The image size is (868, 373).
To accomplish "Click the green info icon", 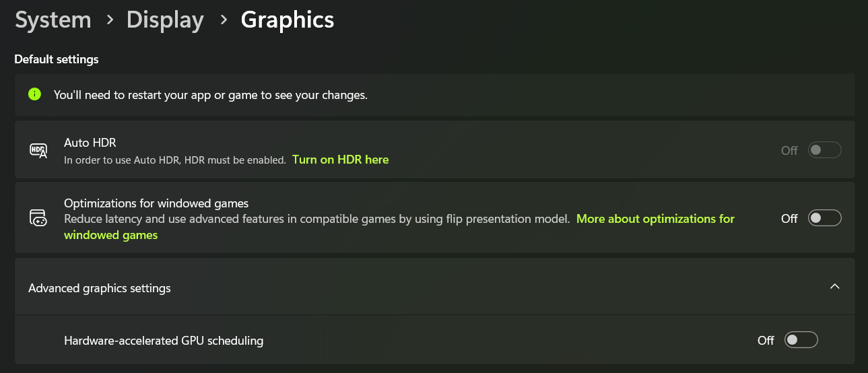I will pos(35,94).
